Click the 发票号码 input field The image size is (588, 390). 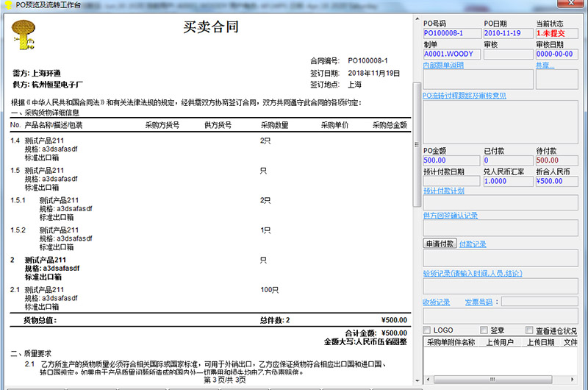[x=539, y=302]
